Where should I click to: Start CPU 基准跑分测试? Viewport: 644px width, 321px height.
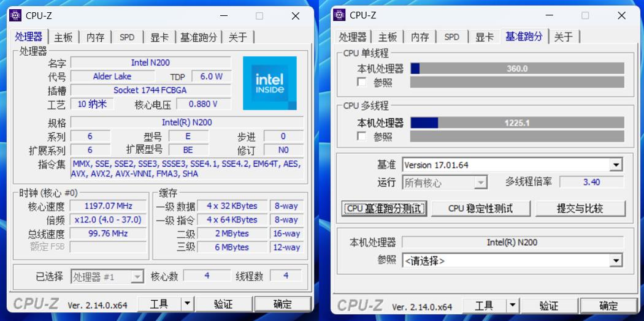pyautogui.click(x=384, y=209)
